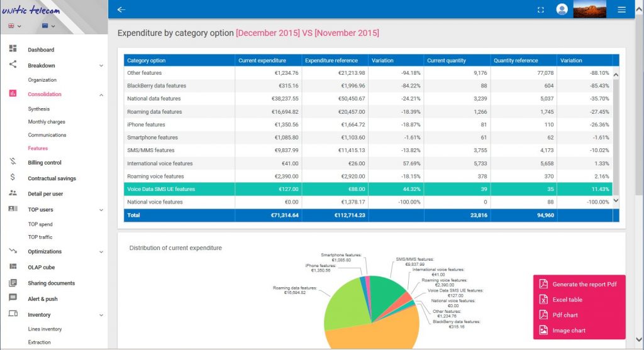The image size is (644, 350).
Task: Toggle the Inventory section chevron
Action: 101,315
